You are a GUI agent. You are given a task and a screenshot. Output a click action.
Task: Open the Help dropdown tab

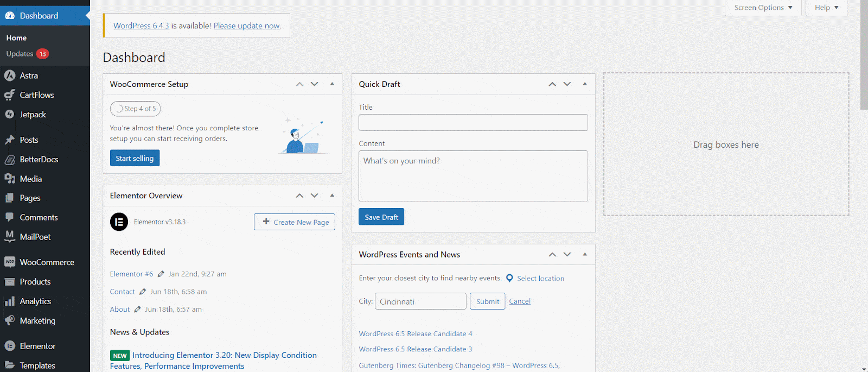click(826, 8)
